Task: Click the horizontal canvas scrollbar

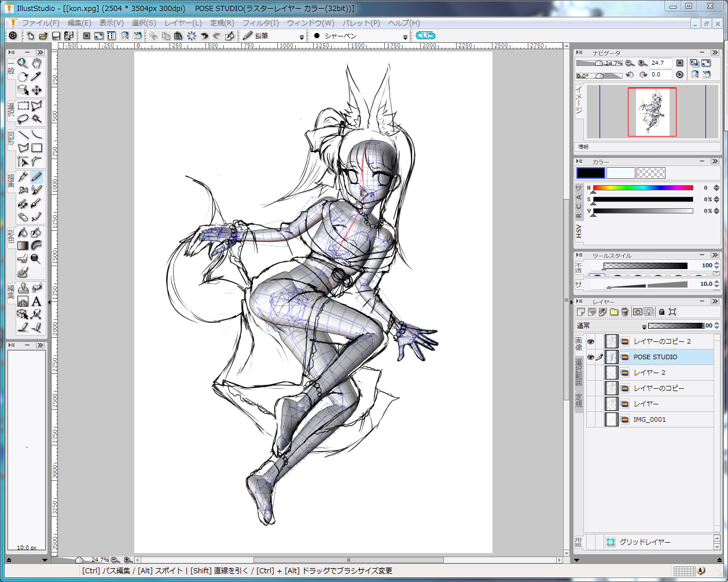Action: [x=348, y=560]
